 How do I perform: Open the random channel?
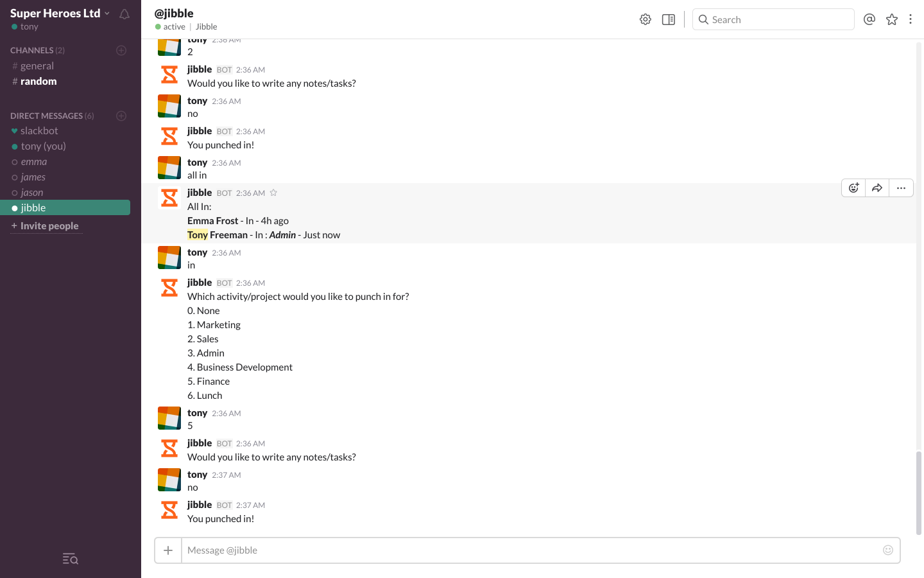tap(38, 81)
